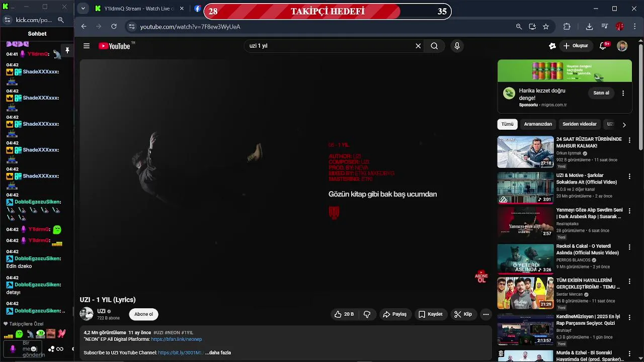The height and width of the screenshot is (362, 644).
Task: Open the infinity icon in Kick chat
Action: tap(59, 349)
